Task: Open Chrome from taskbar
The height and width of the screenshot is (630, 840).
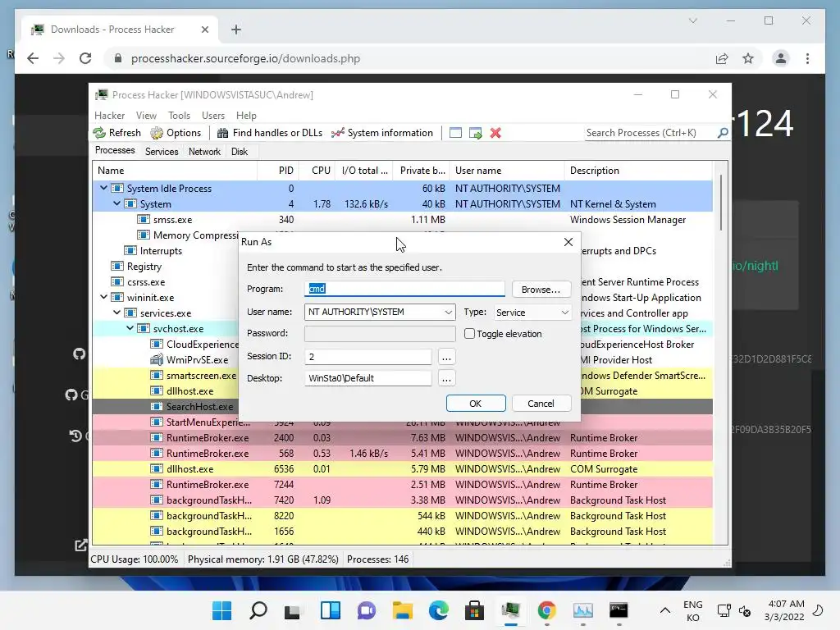Action: pyautogui.click(x=547, y=610)
